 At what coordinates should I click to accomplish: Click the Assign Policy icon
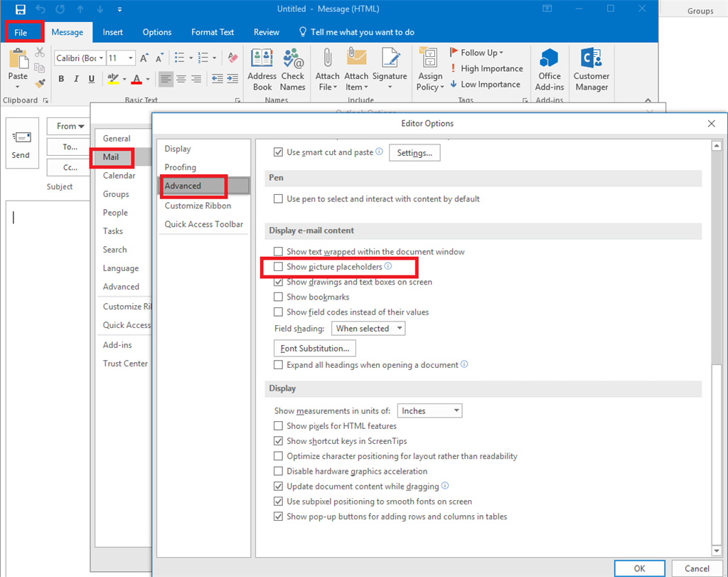click(429, 68)
